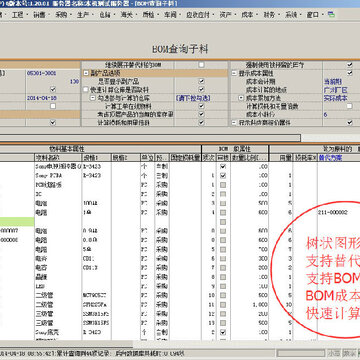This screenshot has width=360, height=360.
Task: Click the 替代方案 column header link
Action: (x=330, y=157)
